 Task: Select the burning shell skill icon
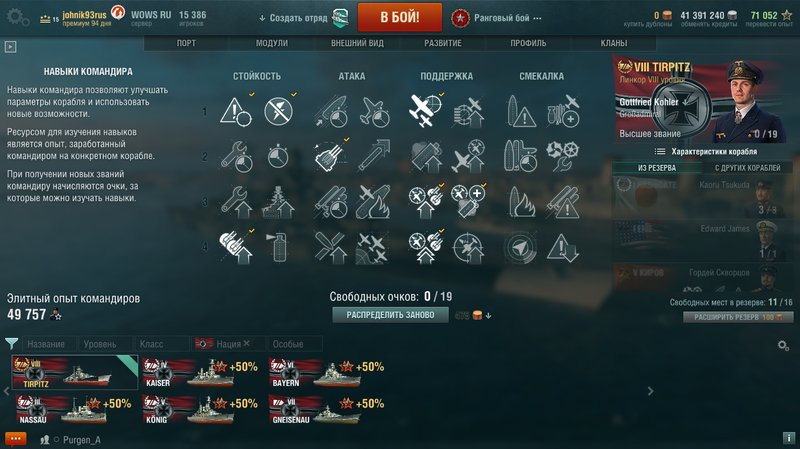click(x=520, y=202)
